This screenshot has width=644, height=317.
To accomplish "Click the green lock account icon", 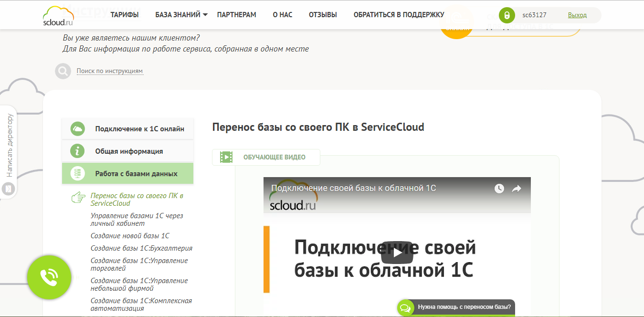I will 507,15.
